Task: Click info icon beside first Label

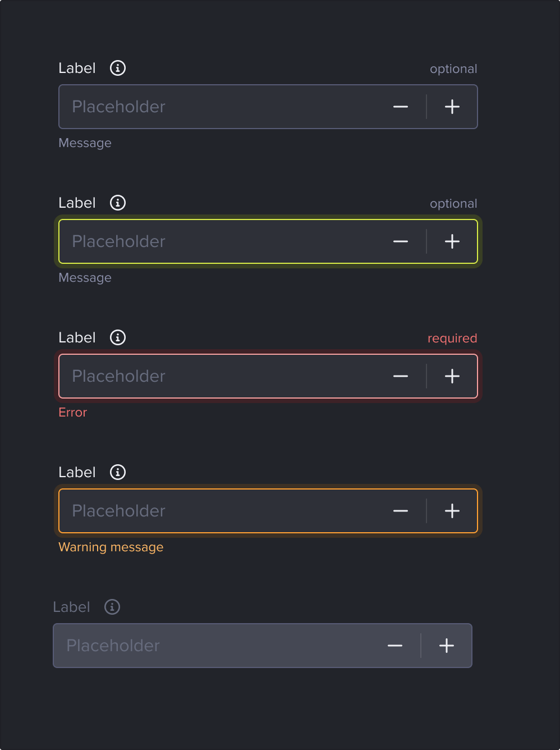Action: pos(118,68)
